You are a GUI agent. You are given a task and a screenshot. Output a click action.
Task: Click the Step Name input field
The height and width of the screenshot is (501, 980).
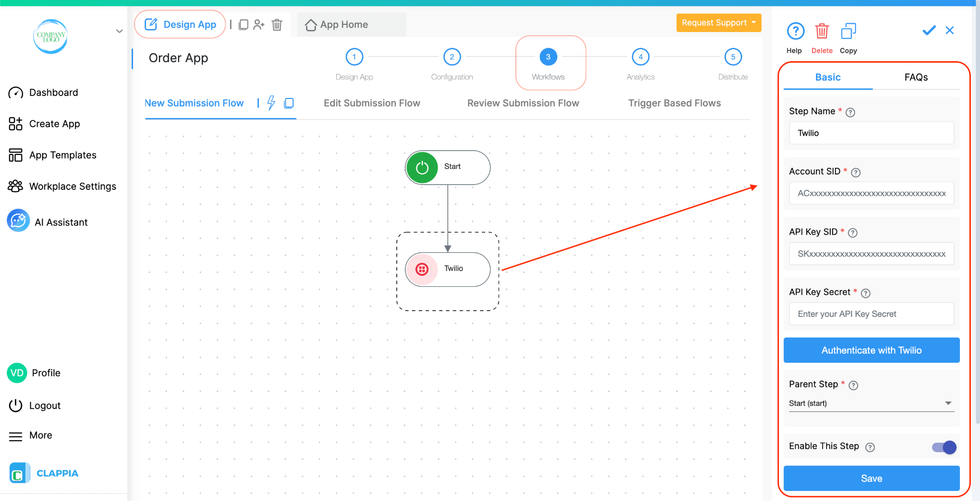point(871,133)
